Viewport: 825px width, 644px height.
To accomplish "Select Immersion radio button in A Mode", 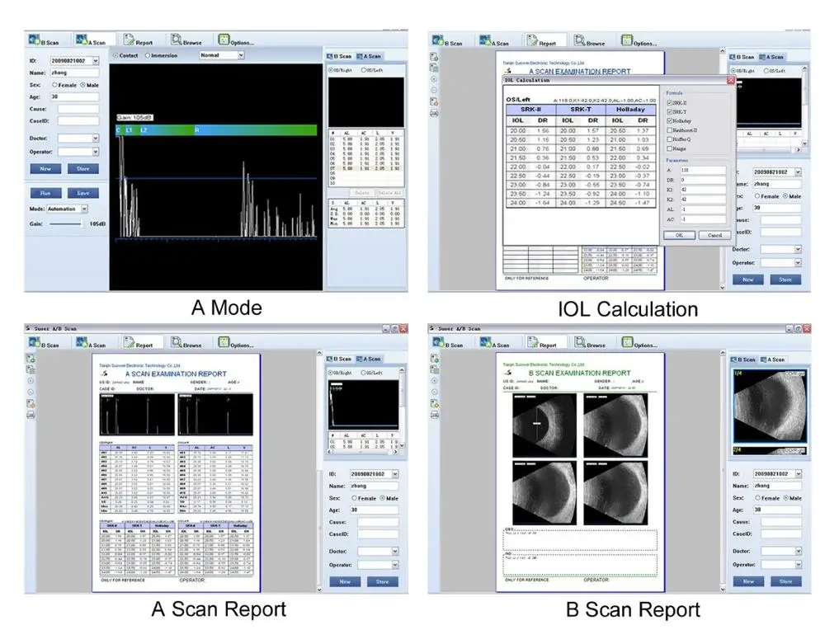I will pyautogui.click(x=148, y=56).
